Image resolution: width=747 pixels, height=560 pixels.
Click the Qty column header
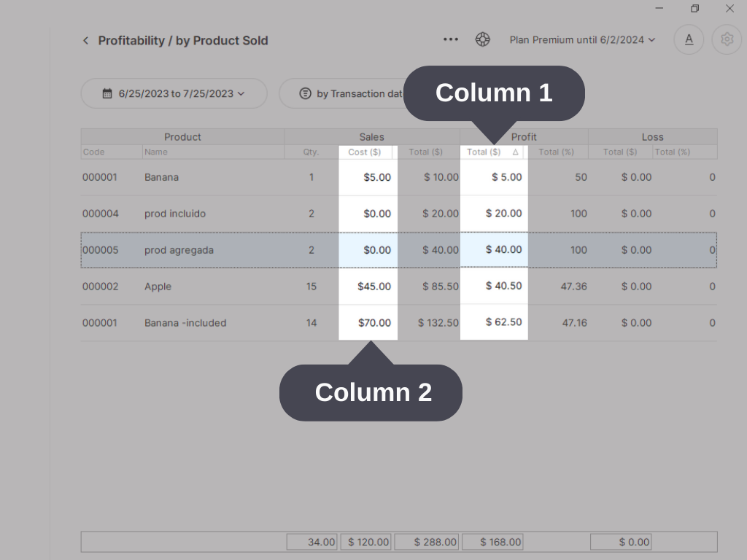[311, 152]
